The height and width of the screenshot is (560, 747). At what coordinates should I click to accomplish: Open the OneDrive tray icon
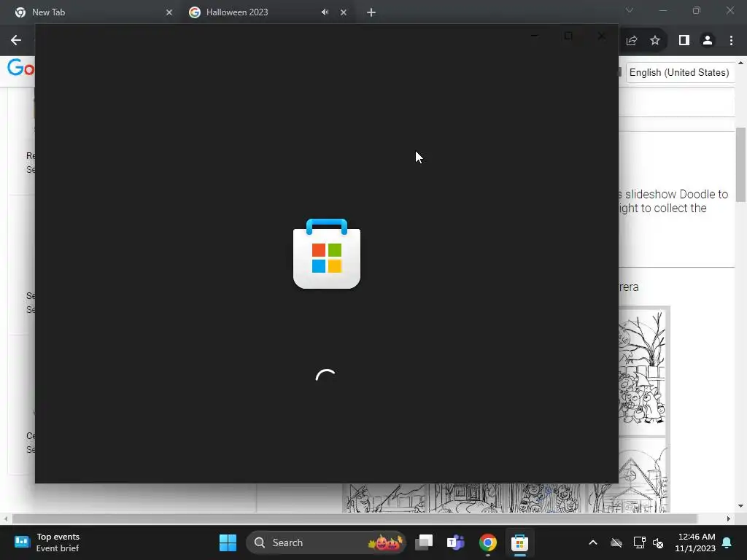point(616,542)
